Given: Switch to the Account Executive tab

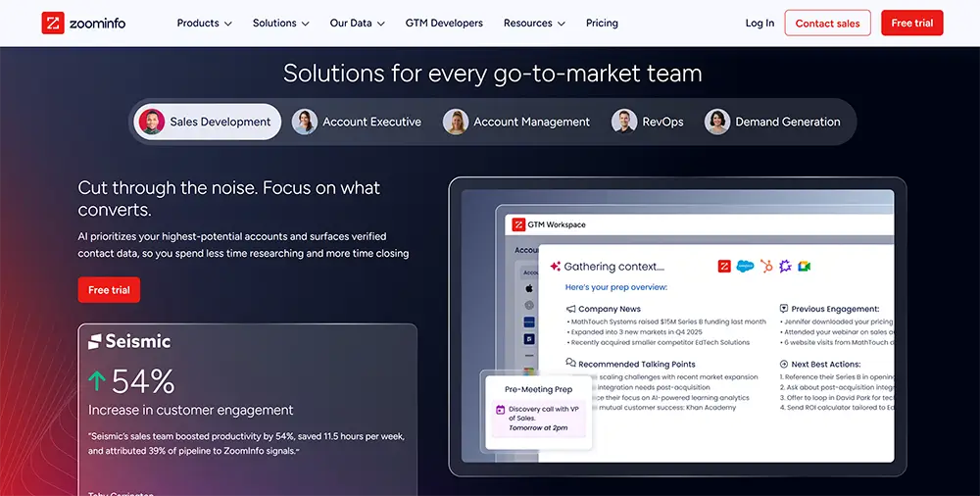Looking at the screenshot, I should 357,122.
